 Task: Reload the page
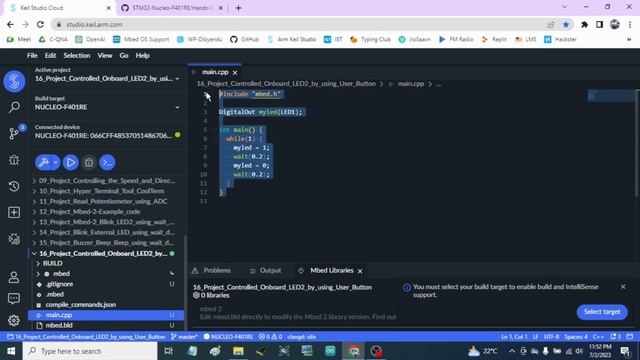tap(40, 24)
